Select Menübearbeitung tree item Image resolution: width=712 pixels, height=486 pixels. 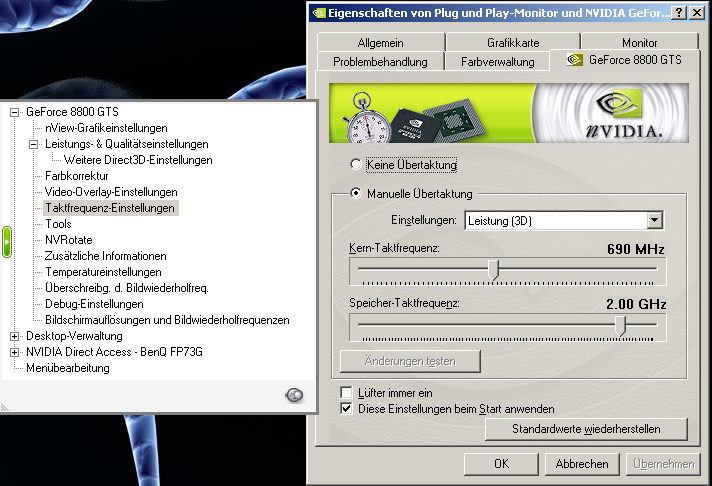[68, 368]
